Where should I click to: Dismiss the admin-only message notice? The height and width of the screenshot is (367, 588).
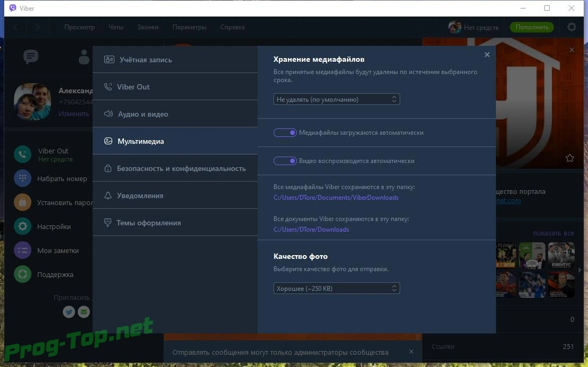click(x=411, y=352)
